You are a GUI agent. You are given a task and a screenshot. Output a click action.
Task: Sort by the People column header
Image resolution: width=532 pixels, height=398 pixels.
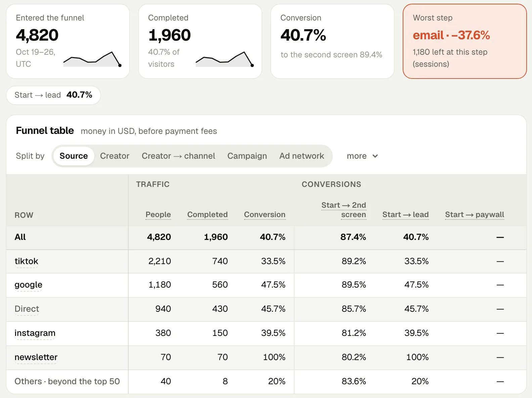point(158,214)
